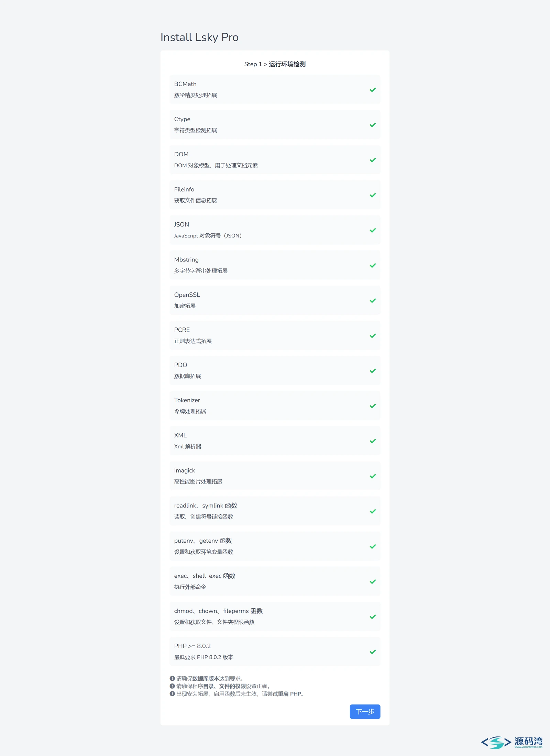
Task: Click the Fileinfo status checkmark
Action: click(373, 195)
